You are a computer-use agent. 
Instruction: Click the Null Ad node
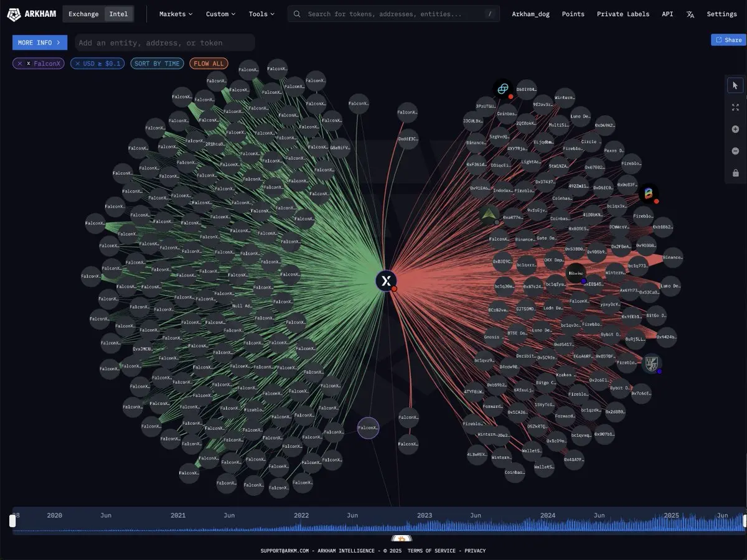point(242,306)
